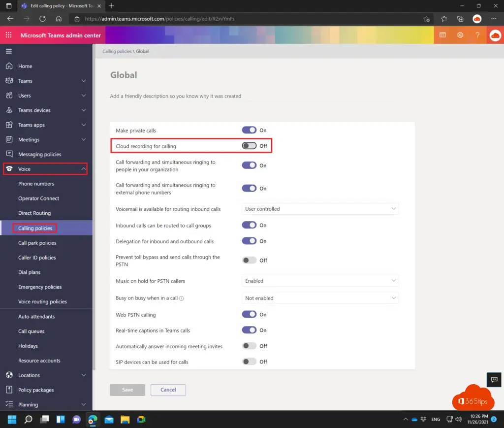
Task: Expand the Locations section chevron
Action: (x=84, y=375)
